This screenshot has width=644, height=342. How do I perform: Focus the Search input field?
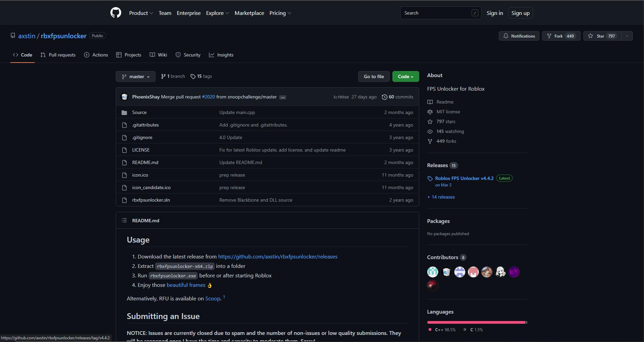tap(441, 13)
